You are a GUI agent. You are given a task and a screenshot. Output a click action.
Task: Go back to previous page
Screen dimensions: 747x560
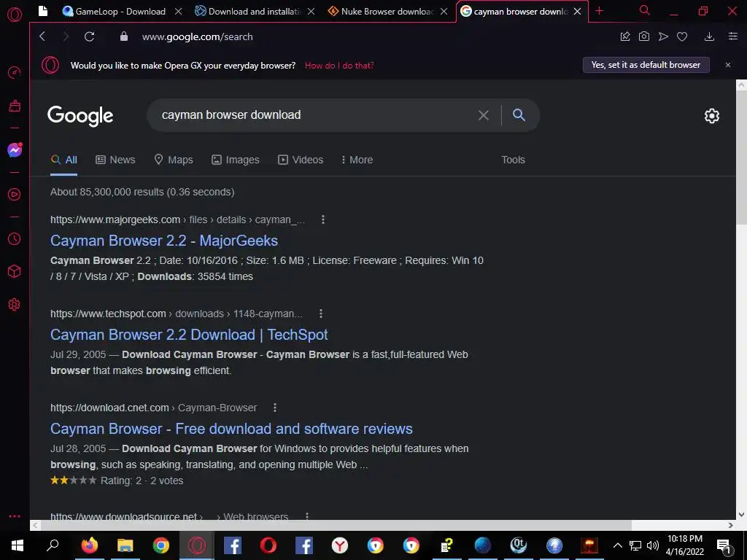click(42, 36)
